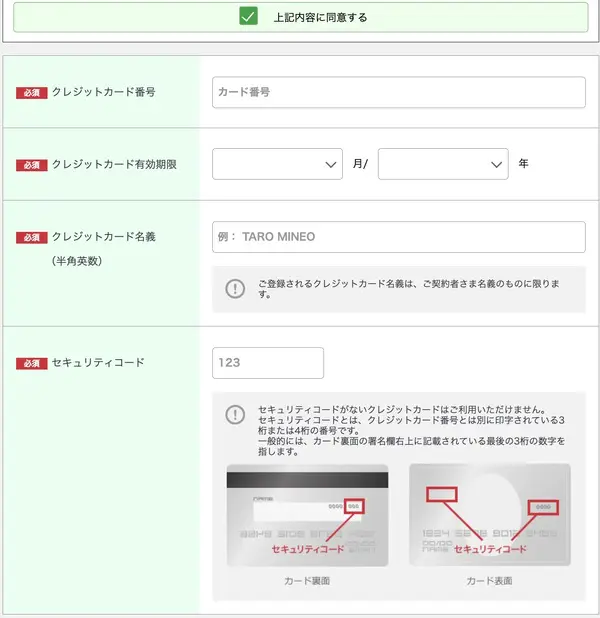Click the カード裏面 caption text
The image size is (600, 618).
(x=307, y=581)
